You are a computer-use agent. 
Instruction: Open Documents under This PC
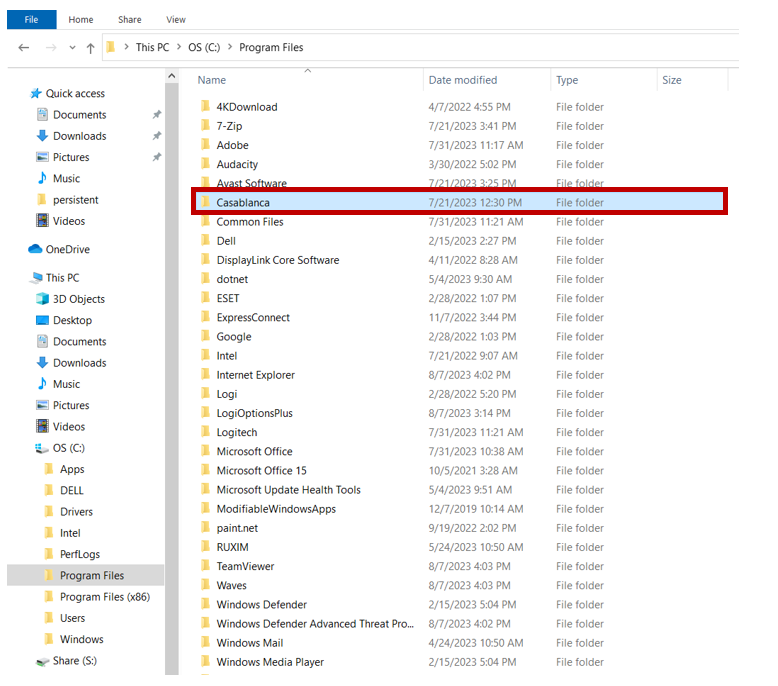click(x=79, y=341)
